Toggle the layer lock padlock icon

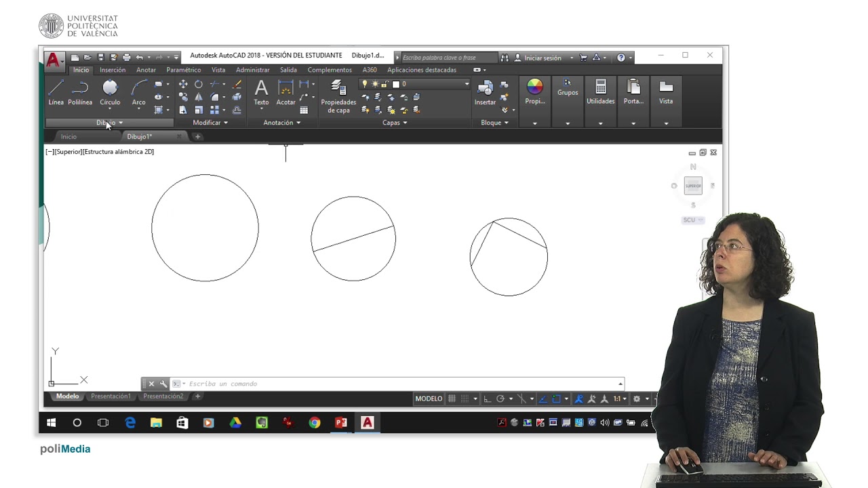point(385,84)
